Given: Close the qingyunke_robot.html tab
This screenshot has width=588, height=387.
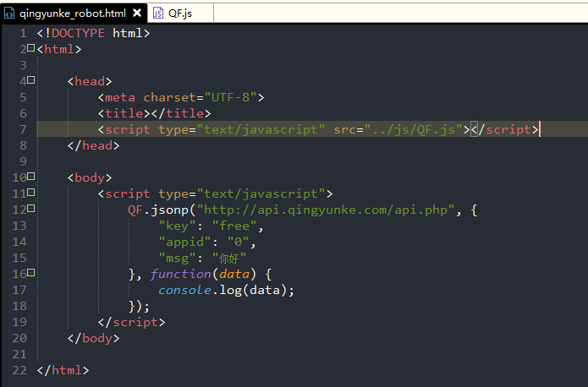Looking at the screenshot, I should 137,14.
